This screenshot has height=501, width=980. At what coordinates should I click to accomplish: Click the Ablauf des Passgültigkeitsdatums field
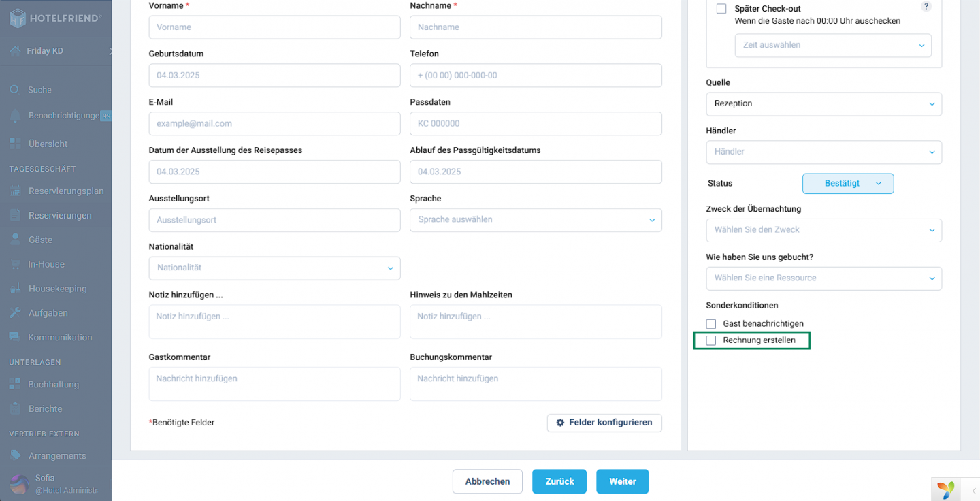pos(536,172)
